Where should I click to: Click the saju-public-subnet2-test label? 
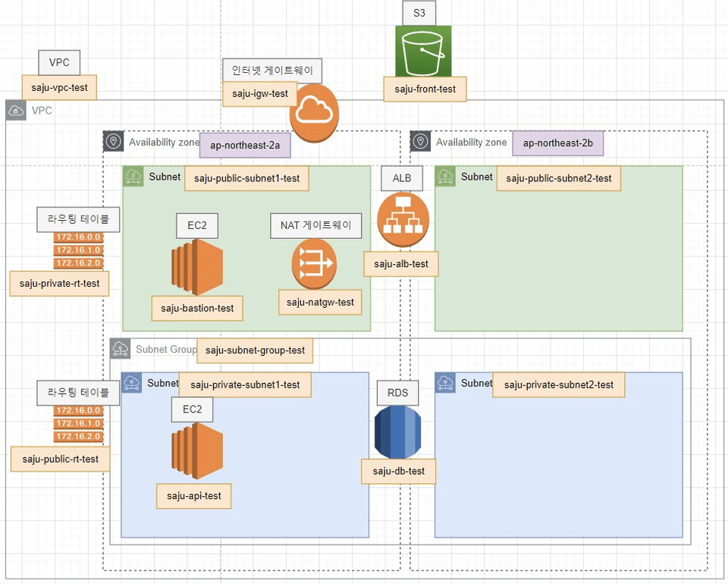tap(559, 178)
